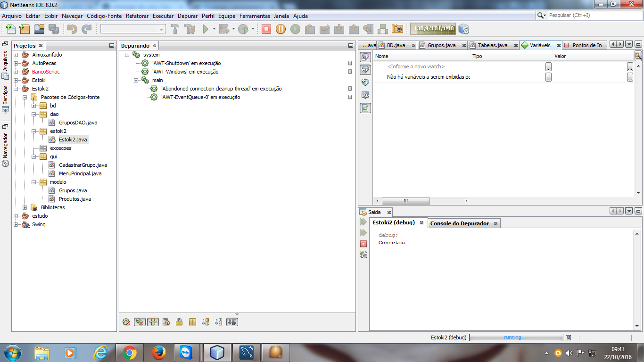Click the New File toolbar icon
This screenshot has width=644, height=362.
(11, 29)
